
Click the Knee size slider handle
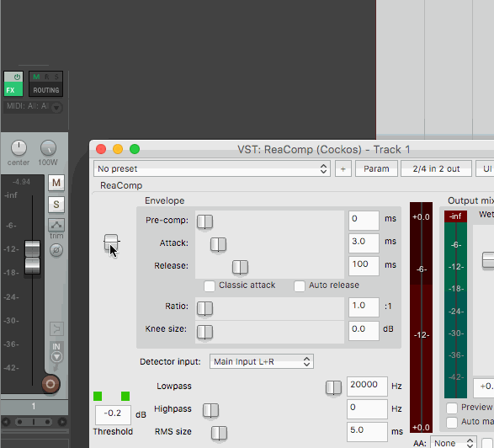(x=205, y=332)
